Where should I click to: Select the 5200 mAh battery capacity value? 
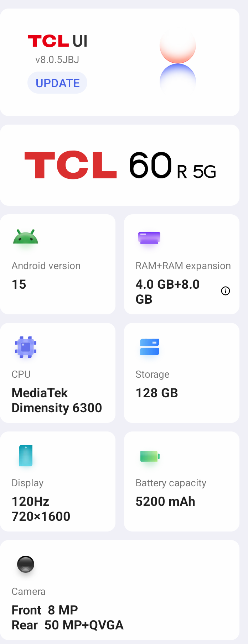tap(165, 502)
